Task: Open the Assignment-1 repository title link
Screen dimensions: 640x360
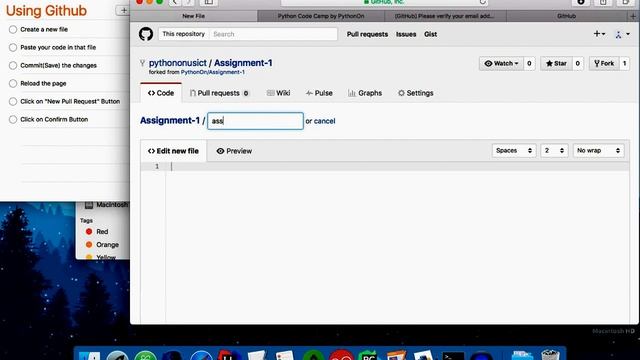Action: pos(243,63)
